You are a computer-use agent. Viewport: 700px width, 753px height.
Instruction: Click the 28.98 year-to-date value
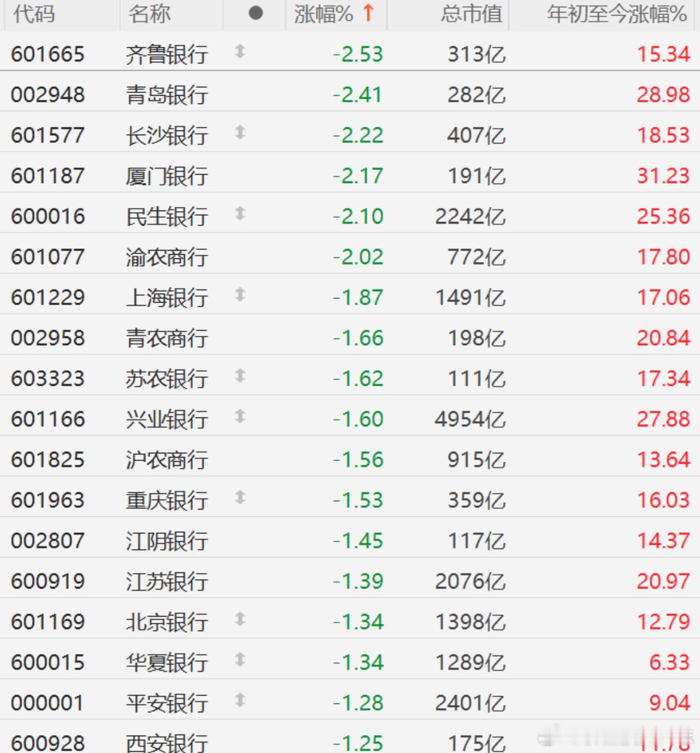coord(664,95)
